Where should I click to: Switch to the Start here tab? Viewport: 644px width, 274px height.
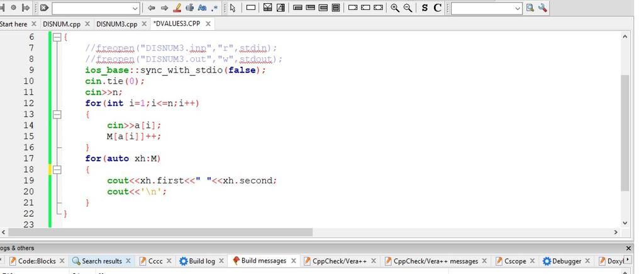pos(14,24)
